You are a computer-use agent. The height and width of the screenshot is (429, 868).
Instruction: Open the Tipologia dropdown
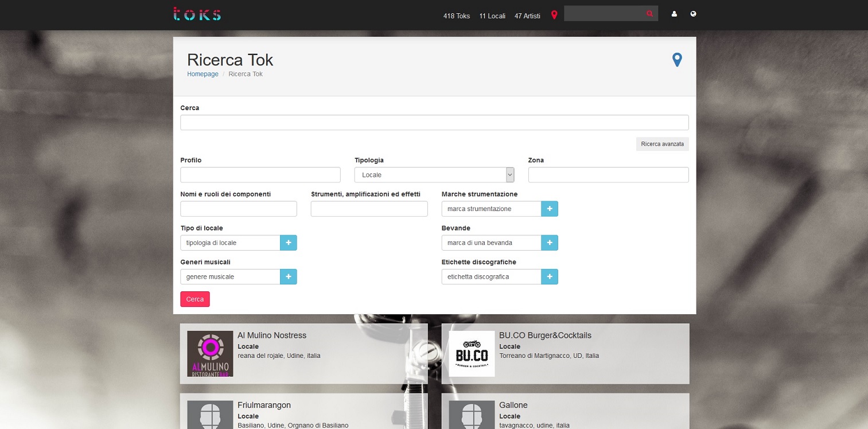click(x=434, y=175)
